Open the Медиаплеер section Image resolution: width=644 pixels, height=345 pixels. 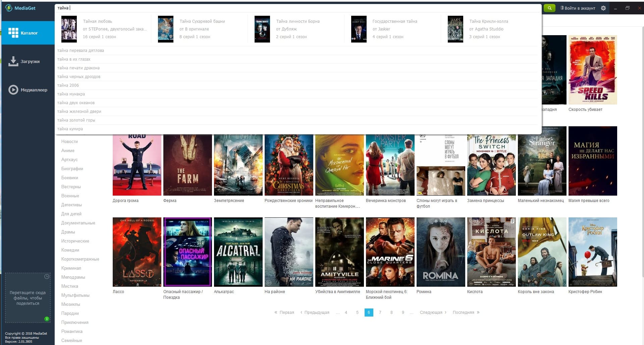click(28, 90)
